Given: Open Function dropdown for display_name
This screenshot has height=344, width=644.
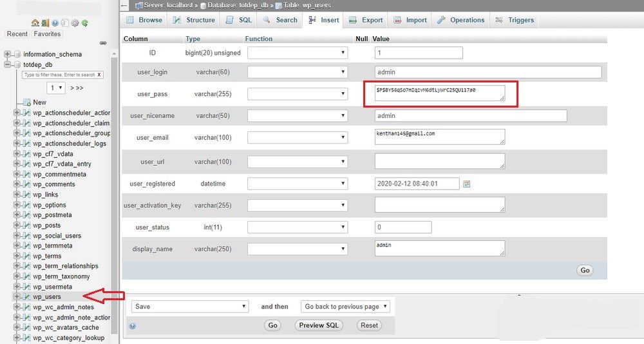Looking at the screenshot, I should [x=298, y=249].
